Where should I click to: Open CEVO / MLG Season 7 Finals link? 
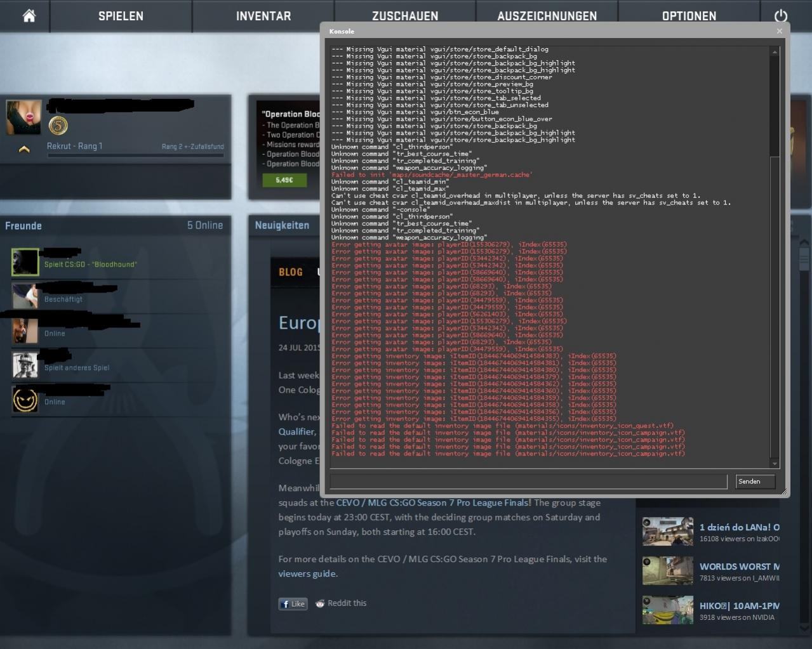(x=432, y=502)
